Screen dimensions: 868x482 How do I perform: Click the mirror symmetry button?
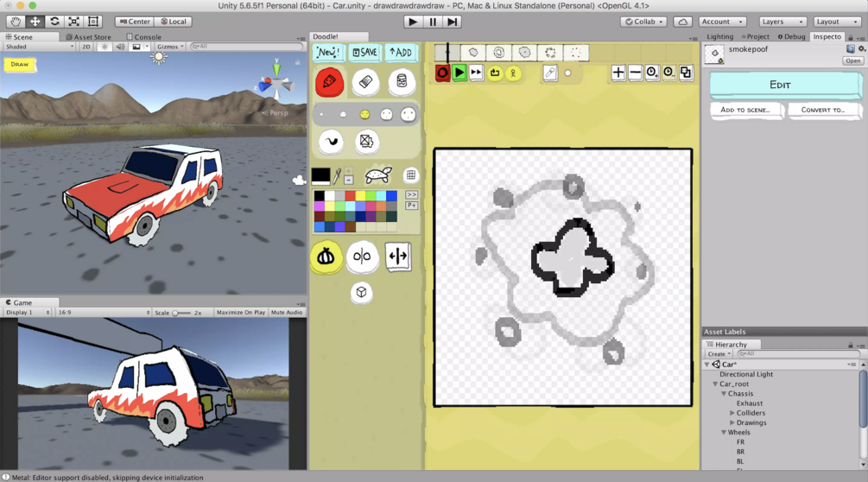click(x=362, y=257)
